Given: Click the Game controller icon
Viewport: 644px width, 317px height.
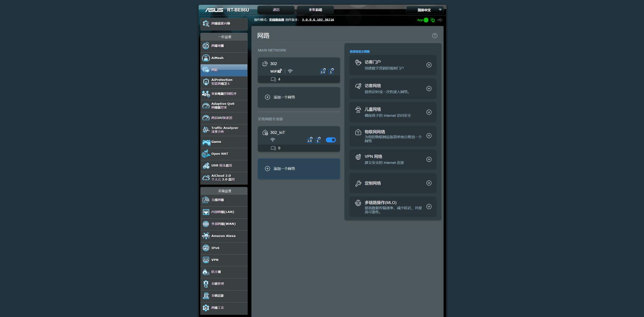Looking at the screenshot, I should (206, 142).
